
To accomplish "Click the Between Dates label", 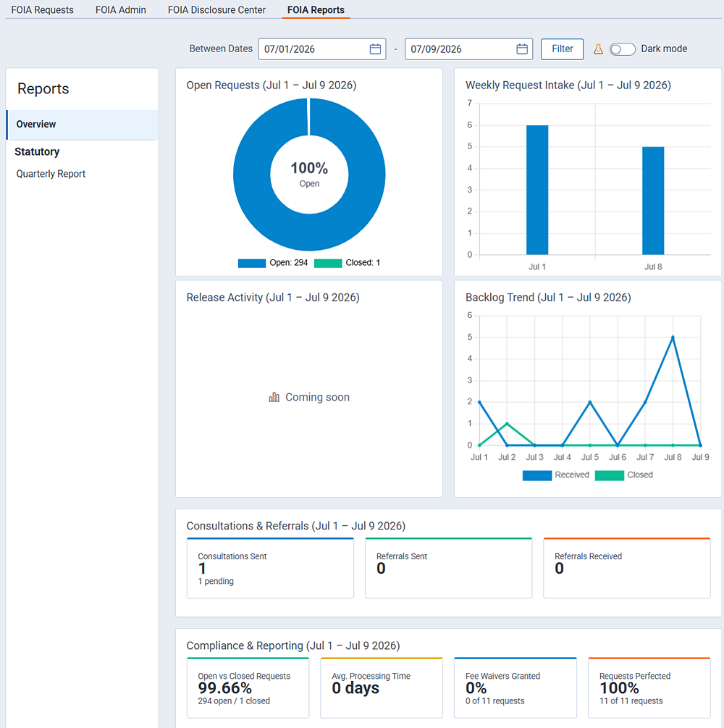I will coord(221,49).
